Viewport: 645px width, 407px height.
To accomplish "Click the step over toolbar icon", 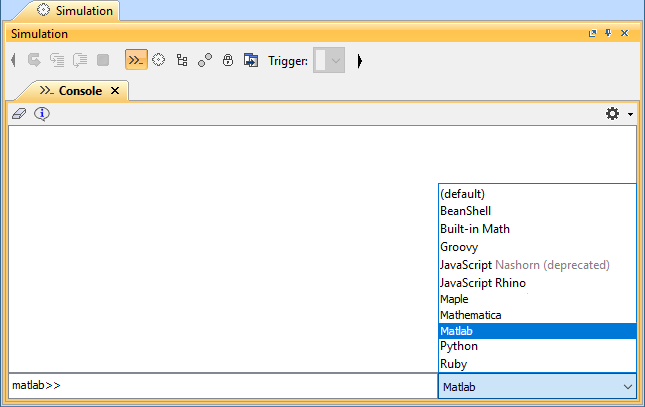I will (x=57, y=60).
